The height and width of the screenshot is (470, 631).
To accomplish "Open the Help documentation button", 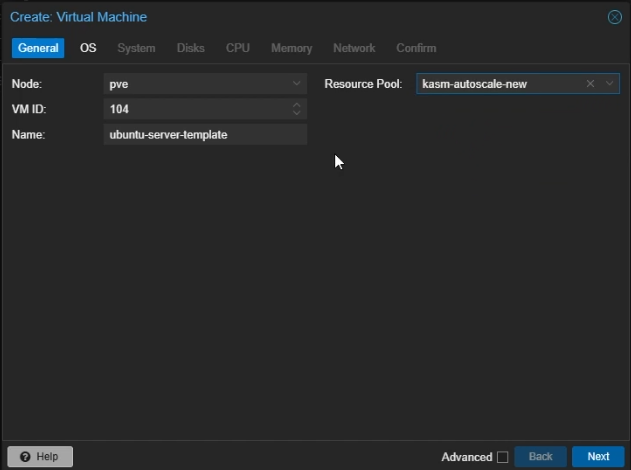I will tap(40, 457).
